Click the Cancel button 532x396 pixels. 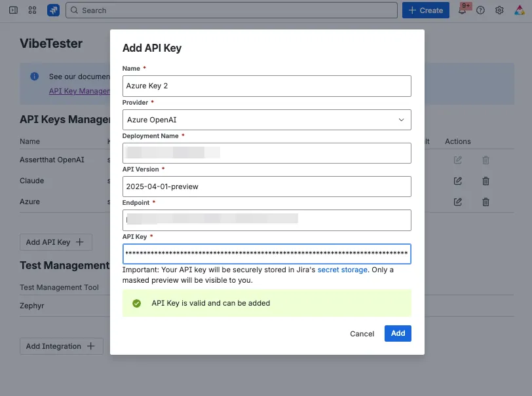362,334
